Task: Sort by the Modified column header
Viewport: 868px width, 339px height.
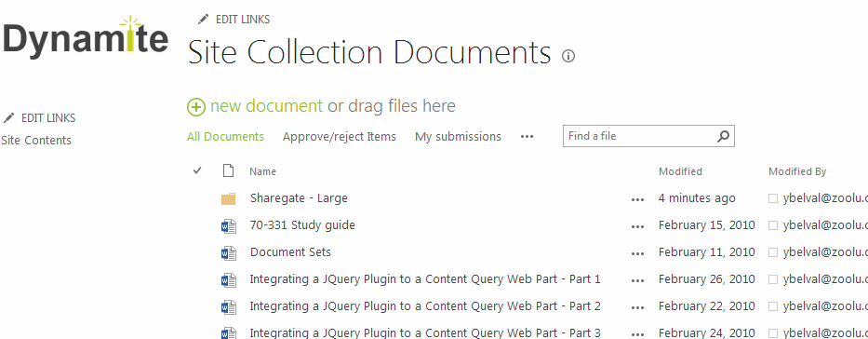Action: pyautogui.click(x=680, y=171)
